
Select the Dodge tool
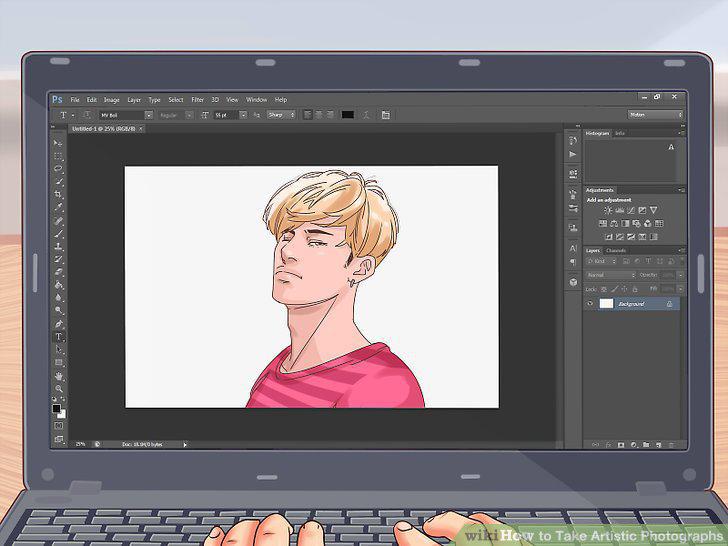point(58,310)
